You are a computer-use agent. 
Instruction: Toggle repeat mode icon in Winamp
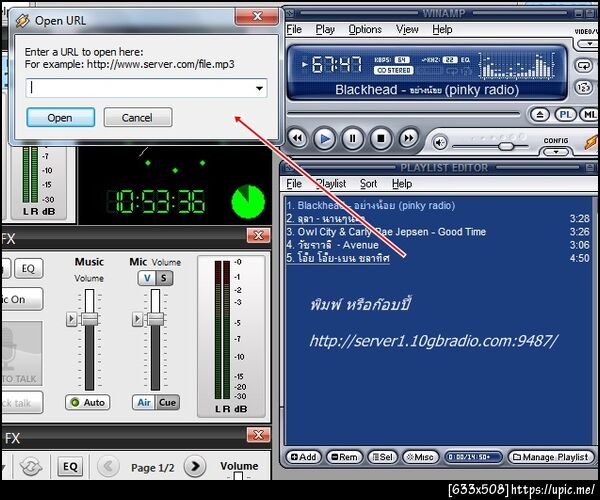[x=584, y=65]
